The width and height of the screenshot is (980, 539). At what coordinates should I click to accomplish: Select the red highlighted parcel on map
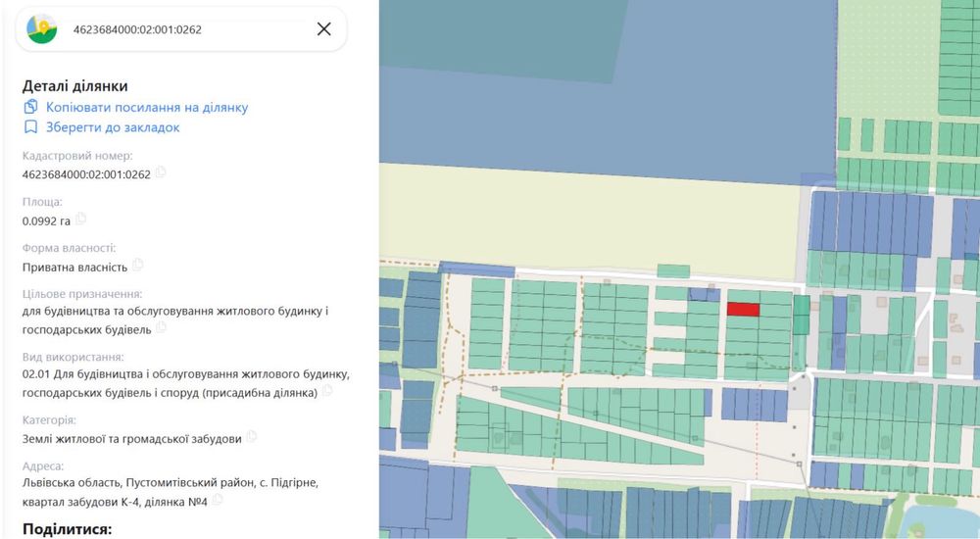[x=743, y=310]
